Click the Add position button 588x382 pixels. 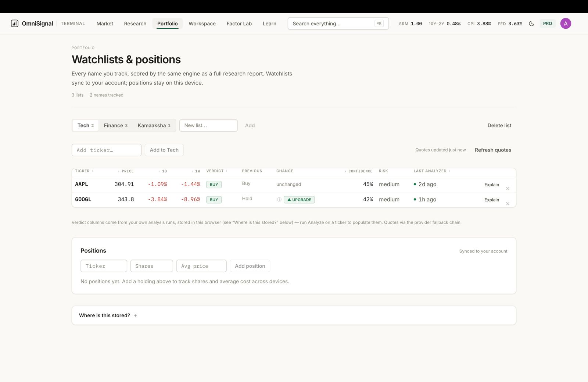[250, 266]
